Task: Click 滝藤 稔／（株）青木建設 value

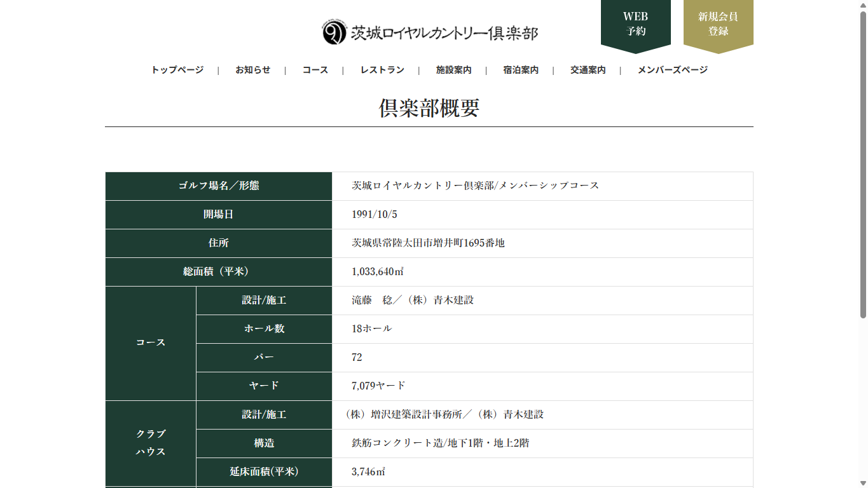Action: tap(413, 301)
